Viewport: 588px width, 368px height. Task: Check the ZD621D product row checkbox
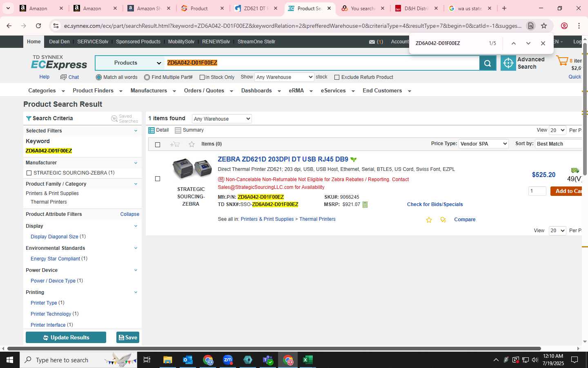point(158,179)
